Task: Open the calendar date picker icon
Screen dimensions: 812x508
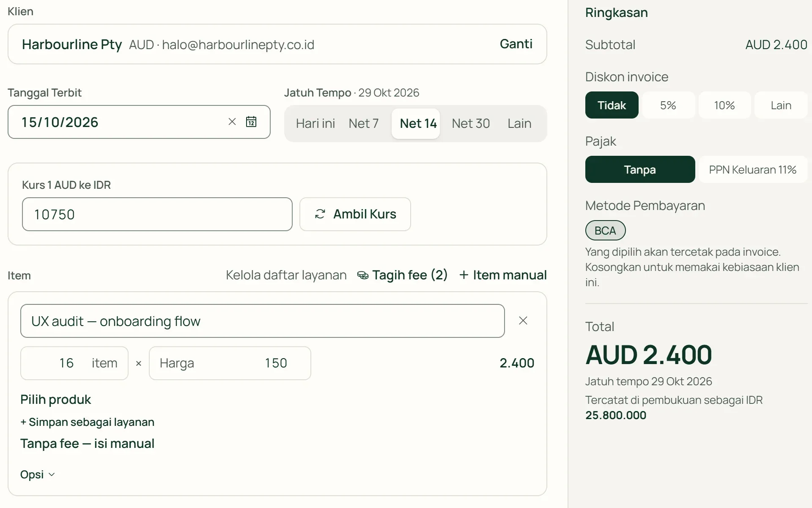Action: [251, 122]
